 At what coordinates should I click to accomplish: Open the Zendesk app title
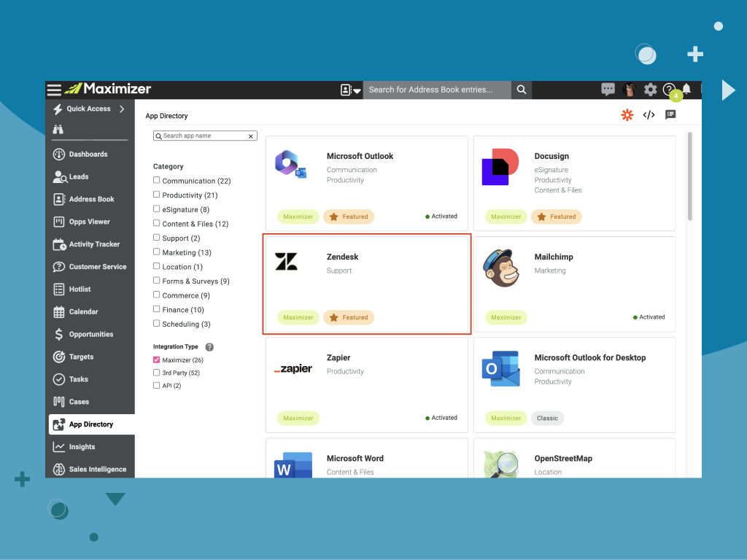pos(342,257)
